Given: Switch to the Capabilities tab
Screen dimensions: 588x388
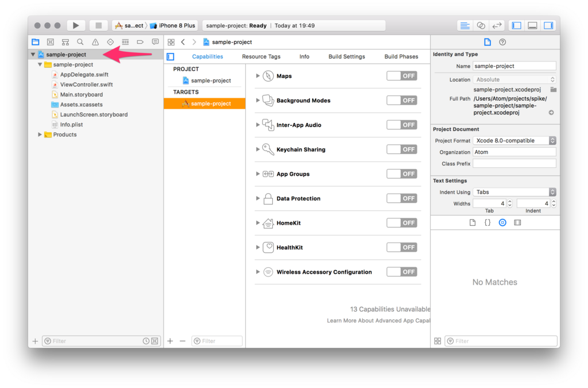Looking at the screenshot, I should tap(207, 57).
